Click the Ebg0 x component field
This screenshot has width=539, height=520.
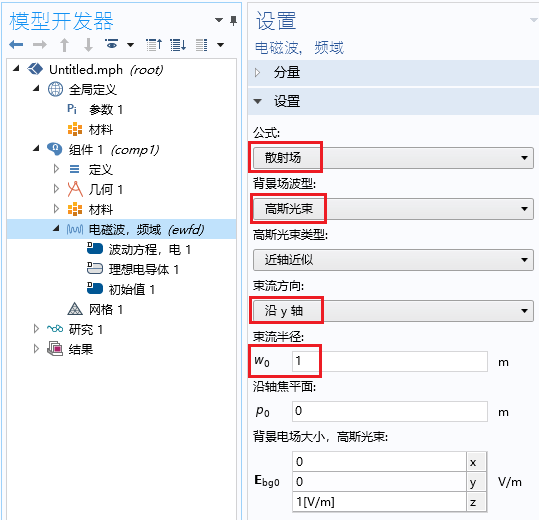[x=380, y=462]
